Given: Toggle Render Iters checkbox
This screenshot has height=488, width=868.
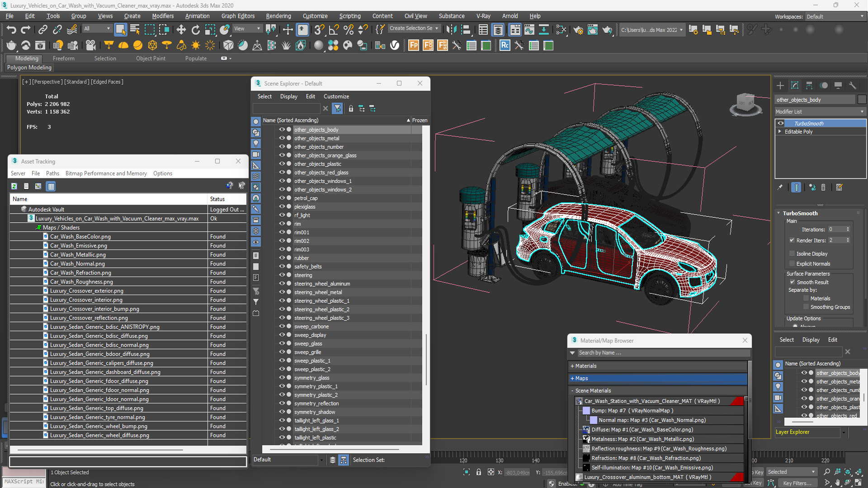Looking at the screenshot, I should (792, 240).
